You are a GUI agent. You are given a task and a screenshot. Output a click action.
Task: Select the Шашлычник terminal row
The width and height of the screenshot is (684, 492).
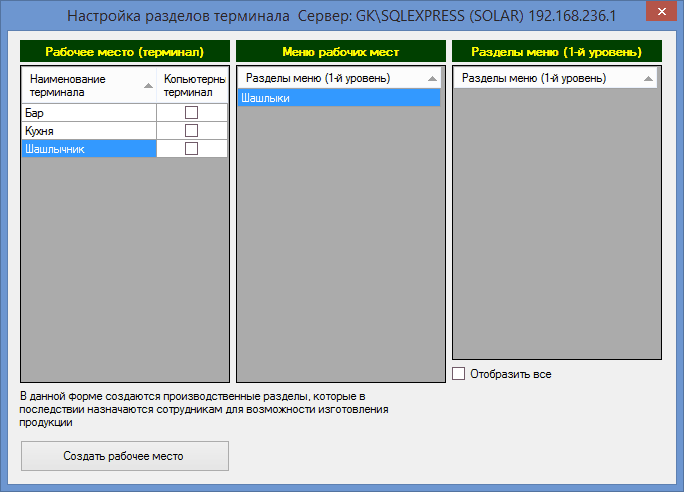coord(88,149)
